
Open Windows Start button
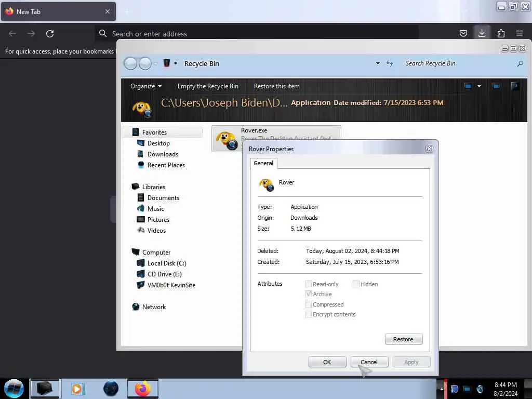pyautogui.click(x=14, y=389)
